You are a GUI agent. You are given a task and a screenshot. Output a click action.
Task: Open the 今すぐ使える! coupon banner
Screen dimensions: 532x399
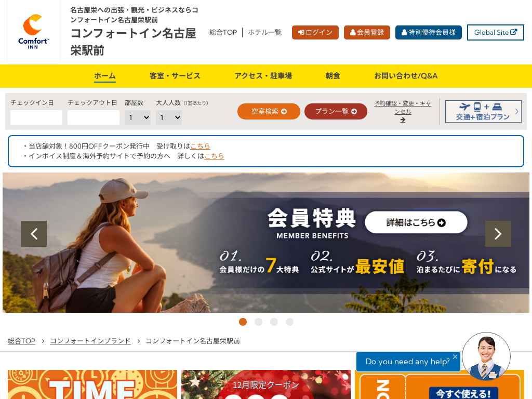click(x=440, y=384)
